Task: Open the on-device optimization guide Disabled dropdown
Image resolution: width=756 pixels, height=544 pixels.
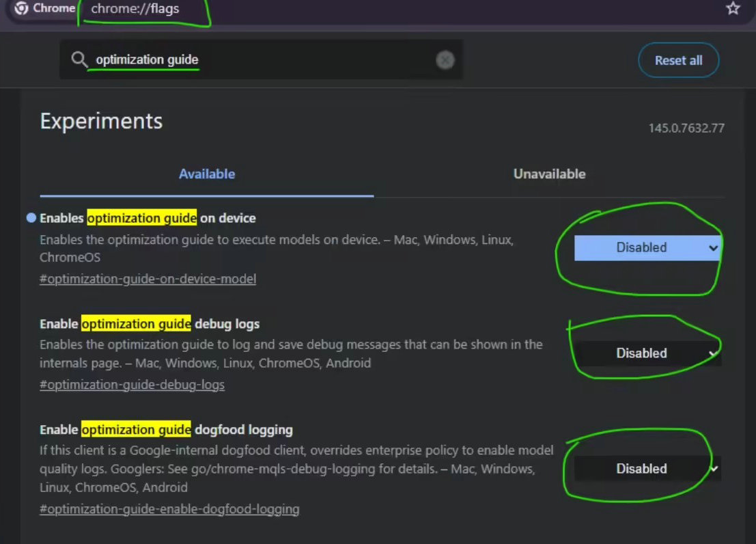Action: click(647, 247)
